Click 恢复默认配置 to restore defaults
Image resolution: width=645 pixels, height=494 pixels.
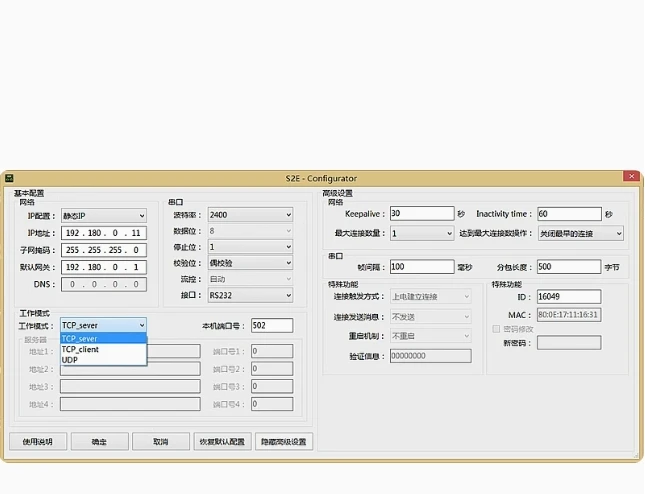[x=221, y=441]
